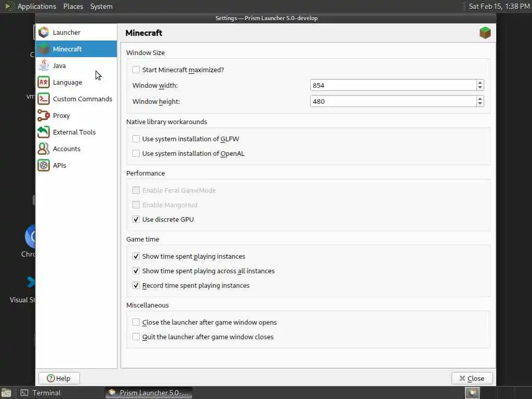Viewport: 532px width, 399px height.
Task: Open the External Tools icon
Action: point(44,132)
